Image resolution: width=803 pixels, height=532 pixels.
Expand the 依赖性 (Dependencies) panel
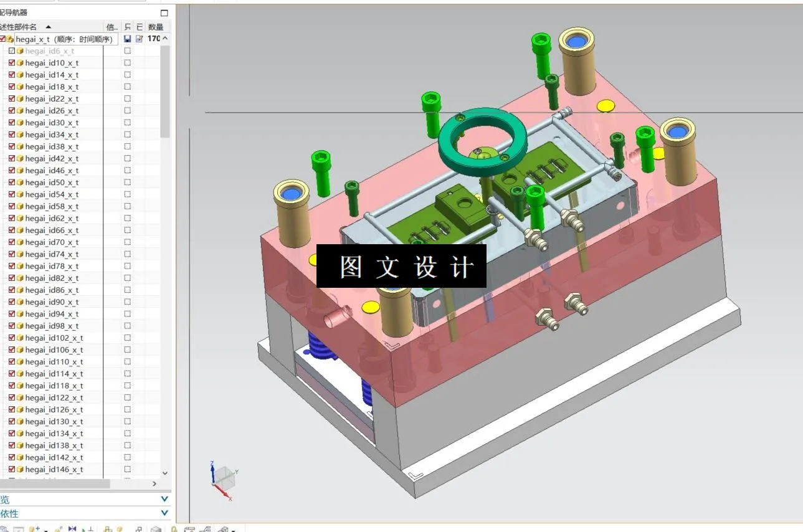click(x=164, y=513)
